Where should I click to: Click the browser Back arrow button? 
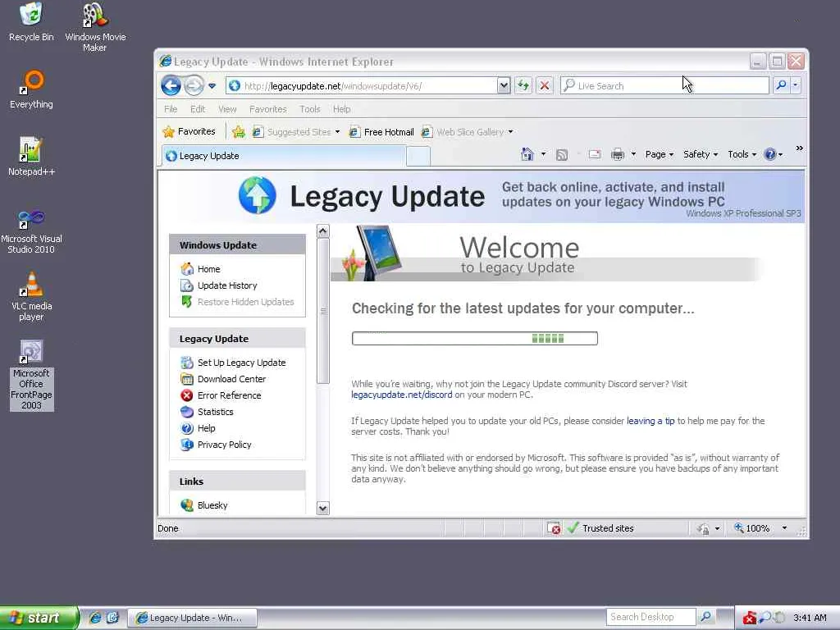(x=171, y=85)
